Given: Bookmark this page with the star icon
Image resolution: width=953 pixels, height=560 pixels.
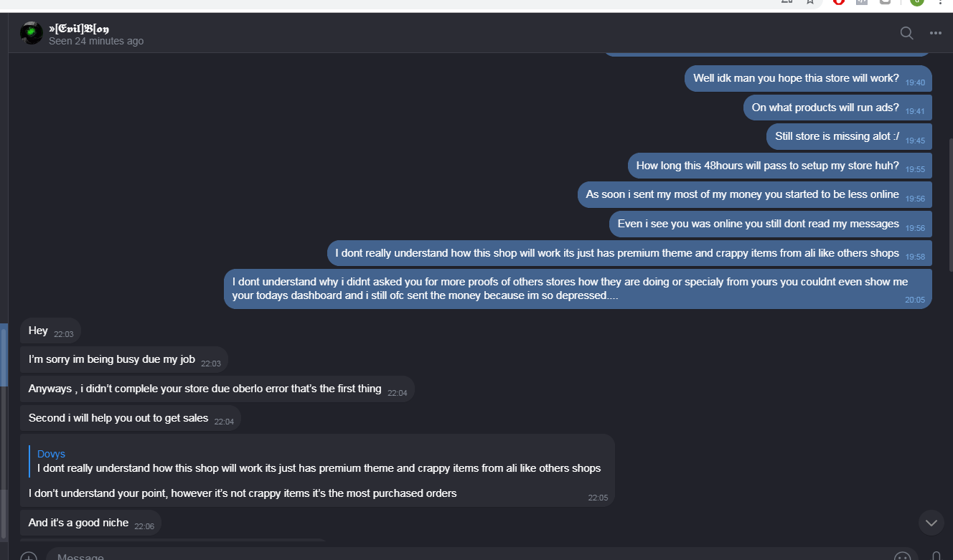Looking at the screenshot, I should tap(810, 2).
